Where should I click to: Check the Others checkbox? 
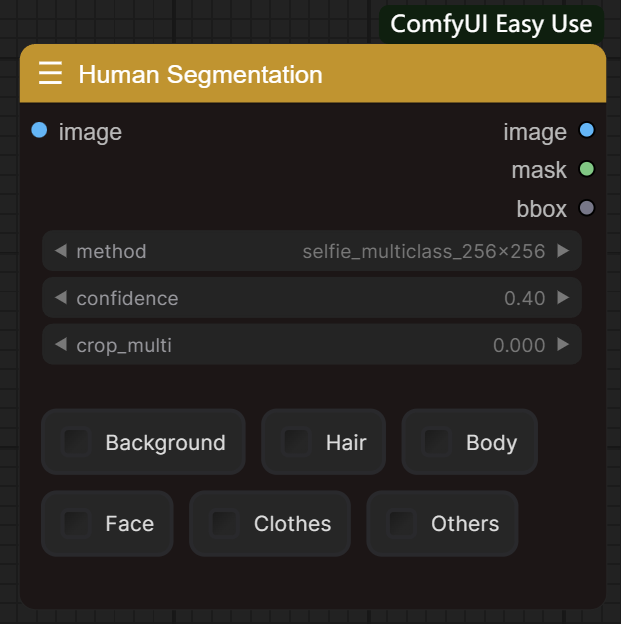click(x=402, y=523)
